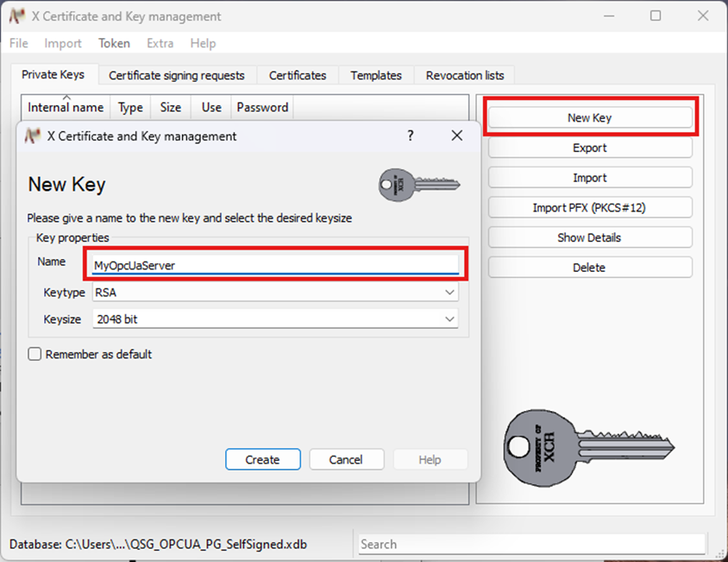728x562 pixels.
Task: Cancel the New Key dialog
Action: 346,459
